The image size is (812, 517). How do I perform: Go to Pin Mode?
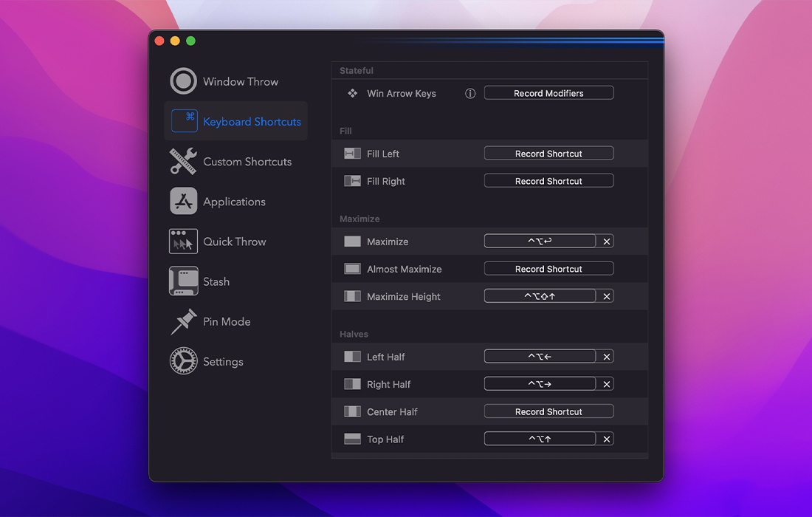(227, 321)
